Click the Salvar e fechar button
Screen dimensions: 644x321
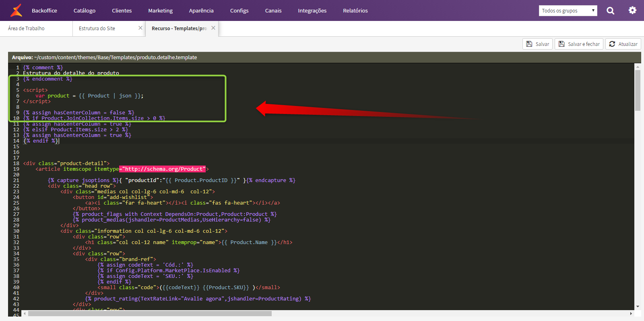click(x=579, y=44)
